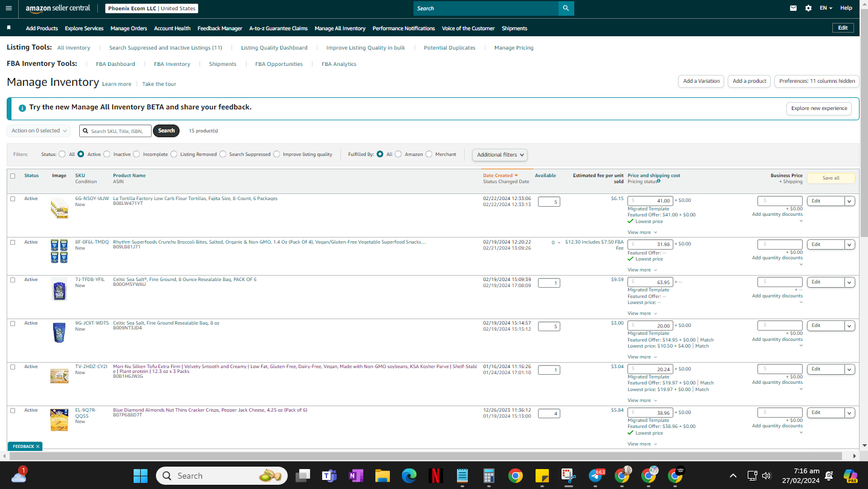The image size is (868, 489).
Task: Open Feedback Manager in navigation bar
Action: 220,28
